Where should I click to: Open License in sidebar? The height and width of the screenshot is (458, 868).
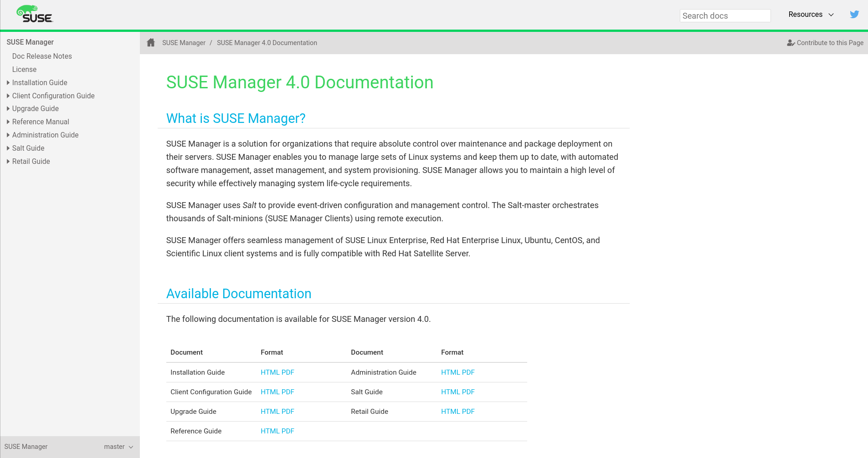[x=24, y=69]
